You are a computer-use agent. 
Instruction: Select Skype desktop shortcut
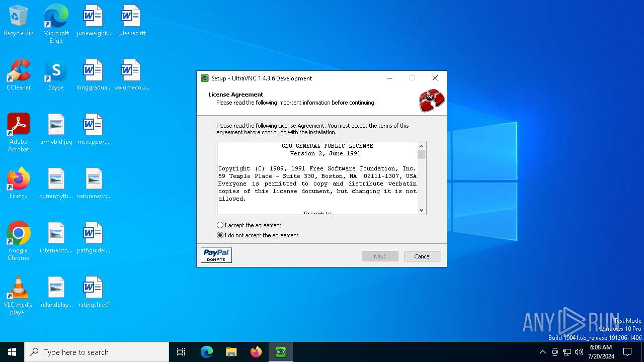point(56,75)
